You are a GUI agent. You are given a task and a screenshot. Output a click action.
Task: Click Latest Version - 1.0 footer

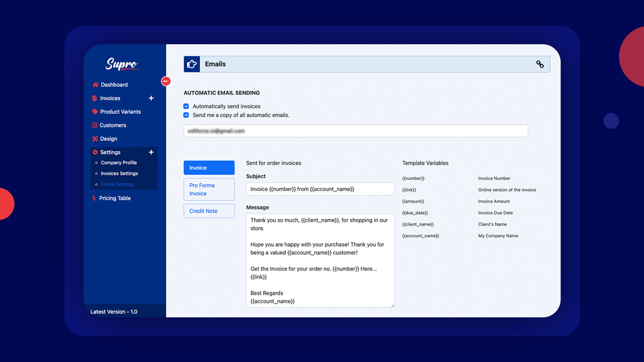click(114, 312)
